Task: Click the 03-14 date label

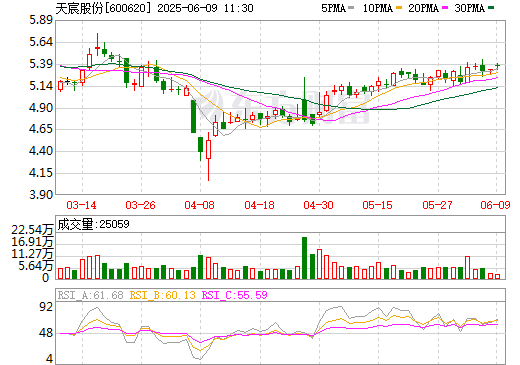Action: click(x=81, y=205)
